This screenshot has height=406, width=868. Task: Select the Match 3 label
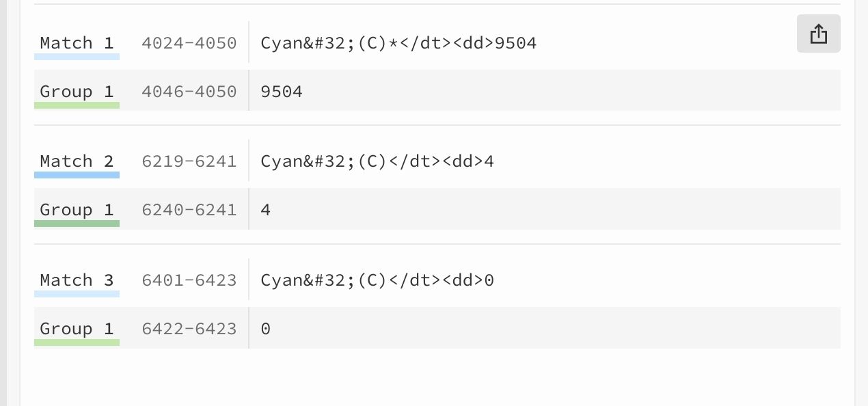(x=77, y=280)
